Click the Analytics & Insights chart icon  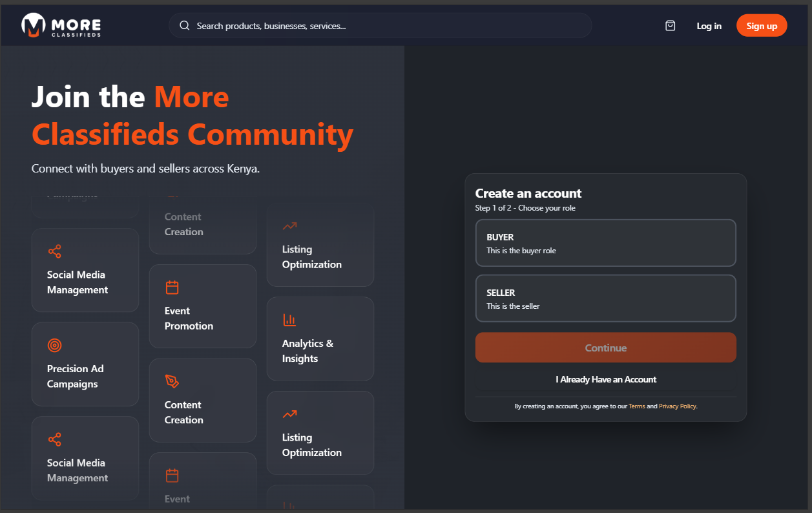289,319
